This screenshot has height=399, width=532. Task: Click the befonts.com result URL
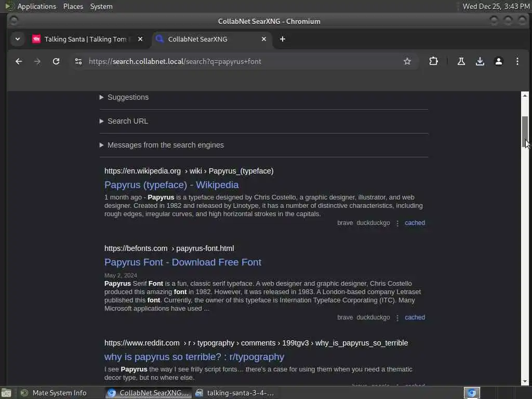[169, 248]
